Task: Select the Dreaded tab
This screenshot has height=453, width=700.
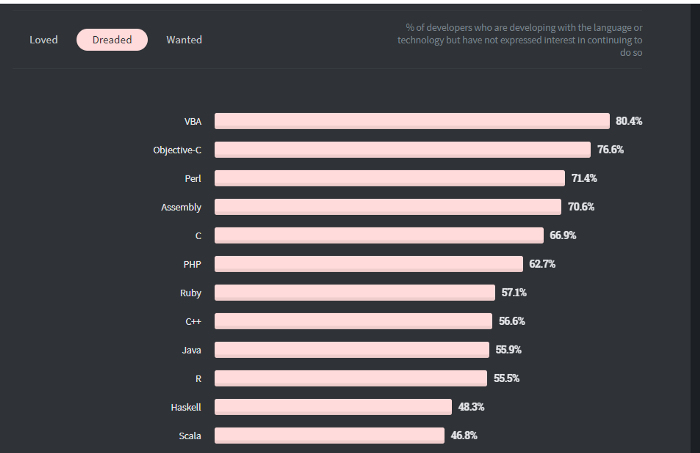Action: pyautogui.click(x=112, y=40)
